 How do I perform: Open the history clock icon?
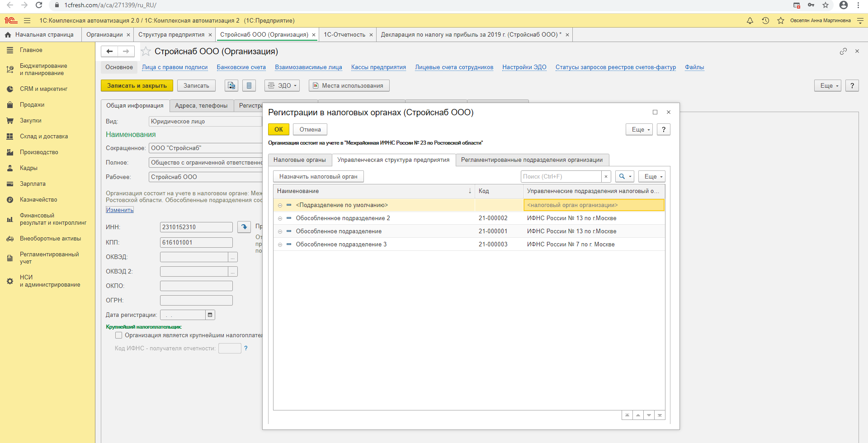tap(765, 20)
